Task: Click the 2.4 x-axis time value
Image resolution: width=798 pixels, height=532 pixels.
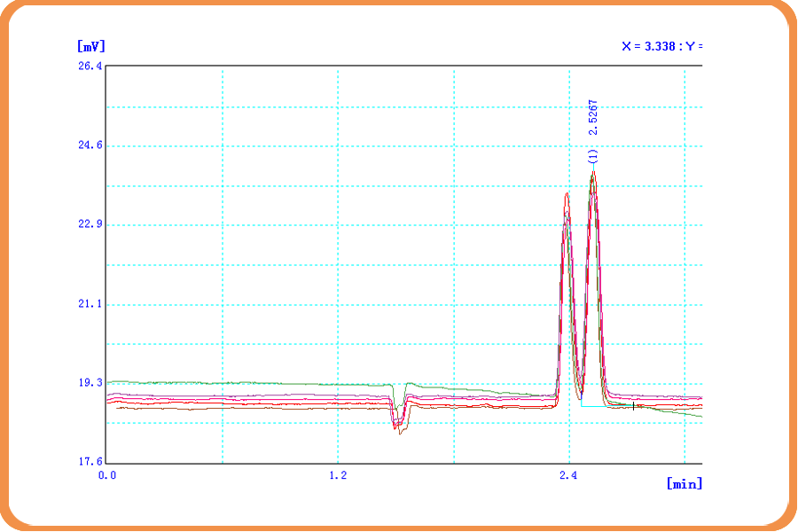Action: [568, 476]
